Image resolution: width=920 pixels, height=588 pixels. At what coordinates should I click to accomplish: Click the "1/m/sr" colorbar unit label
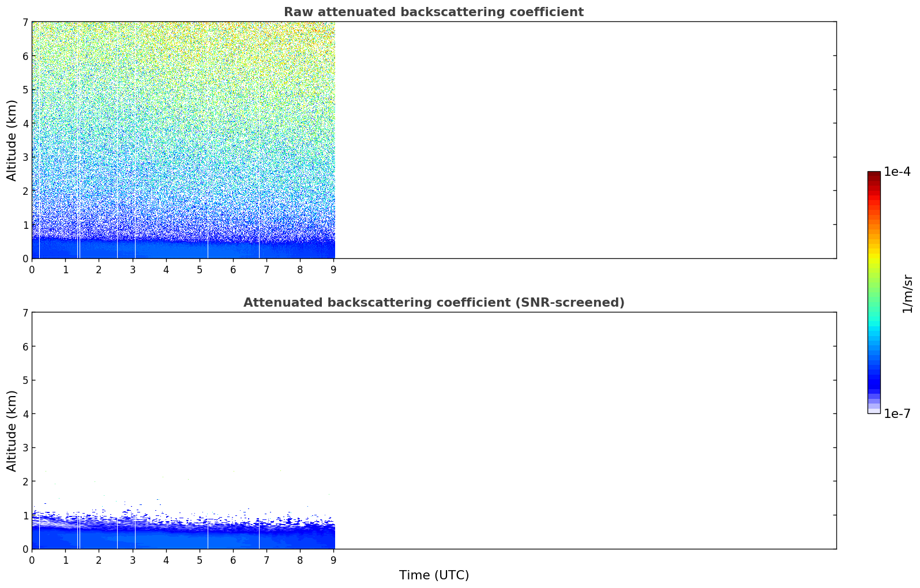coord(907,293)
